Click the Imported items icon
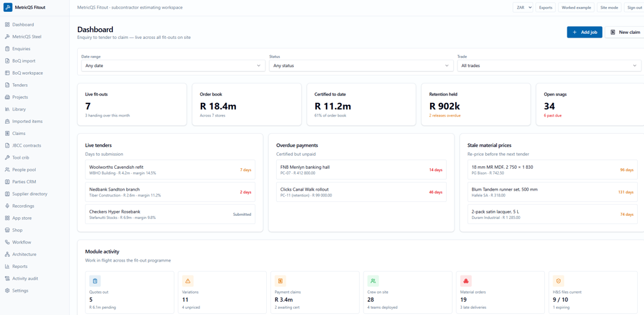 coord(7,122)
